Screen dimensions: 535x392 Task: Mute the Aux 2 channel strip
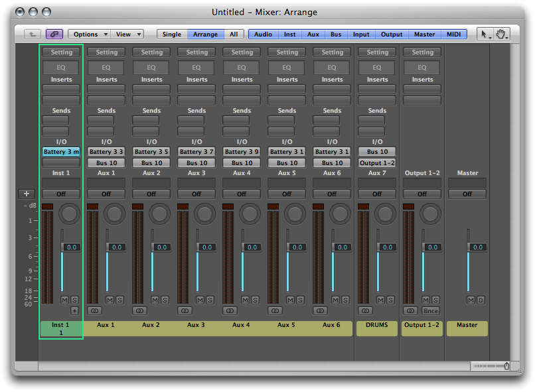point(154,300)
